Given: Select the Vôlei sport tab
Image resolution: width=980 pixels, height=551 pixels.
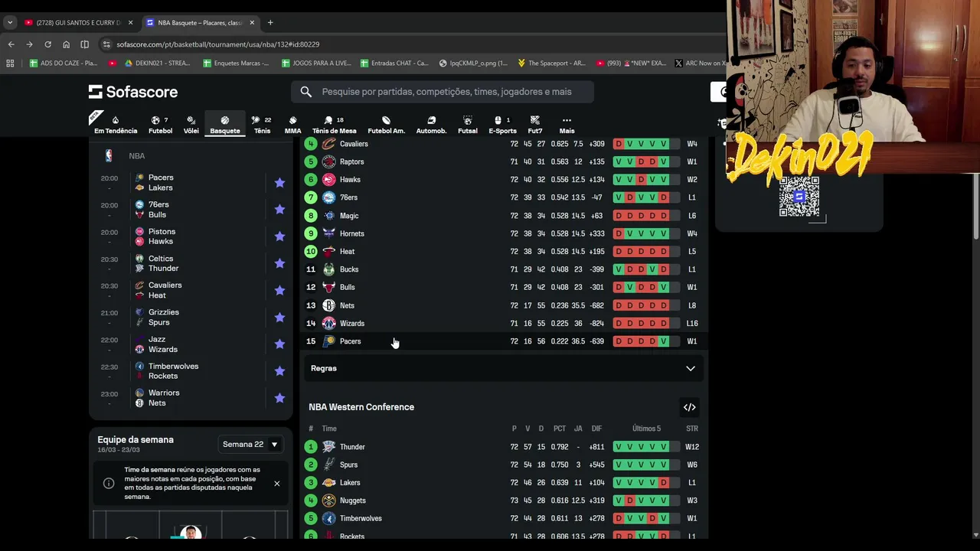Looking at the screenshot, I should click(x=191, y=125).
